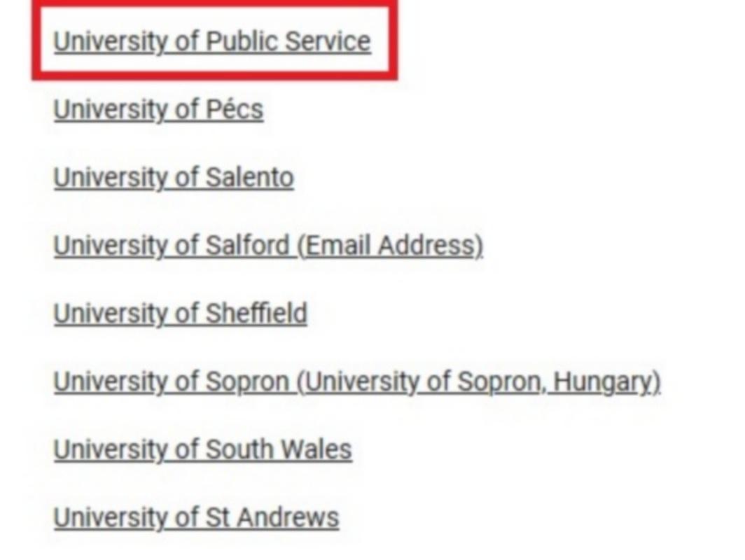
Task: Click the University of St Andrews link
Action: (x=196, y=517)
